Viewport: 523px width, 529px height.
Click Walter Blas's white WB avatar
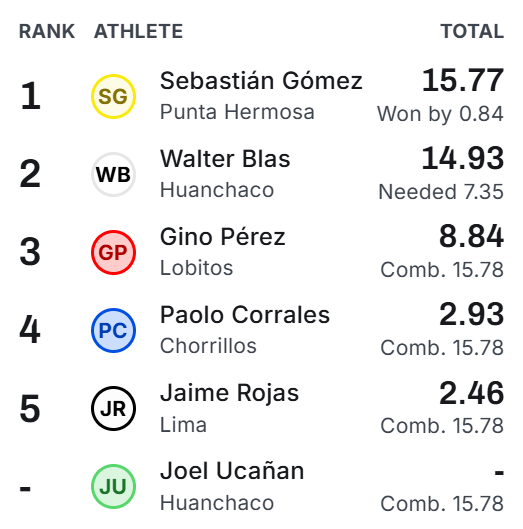pos(113,174)
